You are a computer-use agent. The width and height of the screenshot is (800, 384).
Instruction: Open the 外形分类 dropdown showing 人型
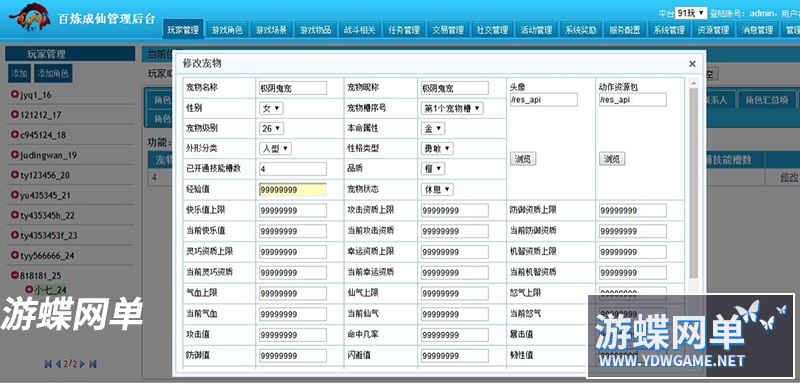276,148
